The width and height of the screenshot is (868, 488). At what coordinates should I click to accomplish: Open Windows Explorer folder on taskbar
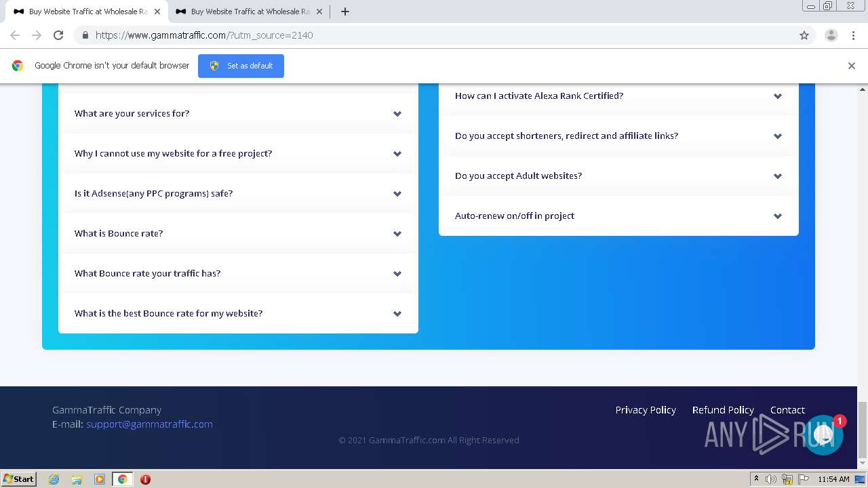(77, 479)
